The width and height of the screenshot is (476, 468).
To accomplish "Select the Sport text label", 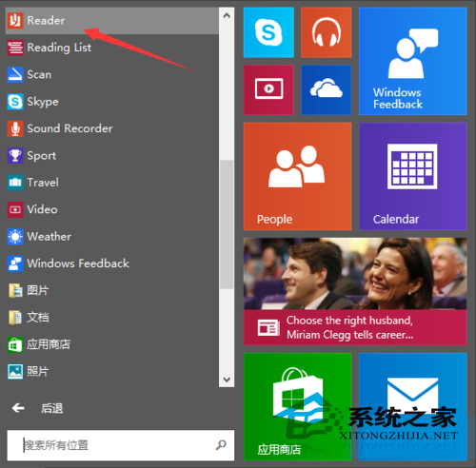I will click(42, 156).
